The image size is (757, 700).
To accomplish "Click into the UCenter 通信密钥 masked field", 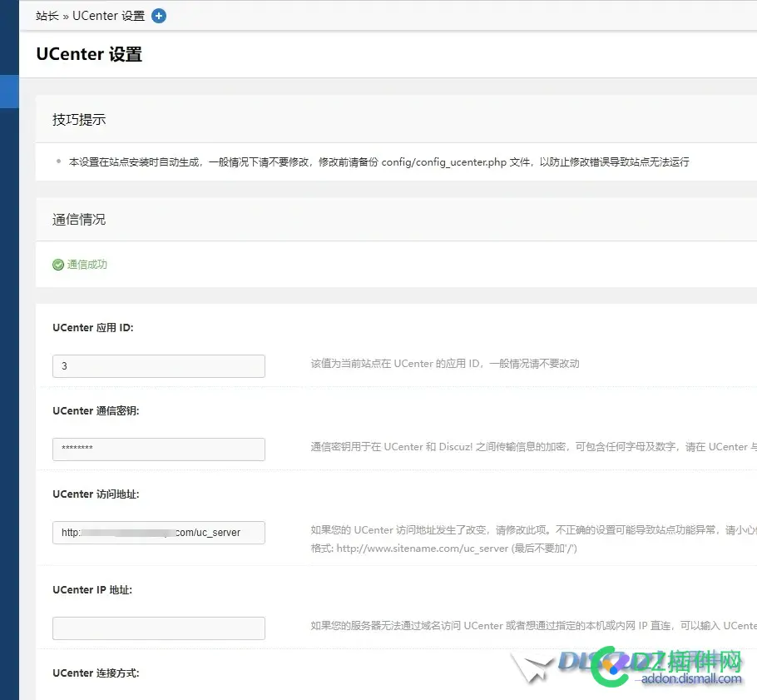I will point(158,449).
